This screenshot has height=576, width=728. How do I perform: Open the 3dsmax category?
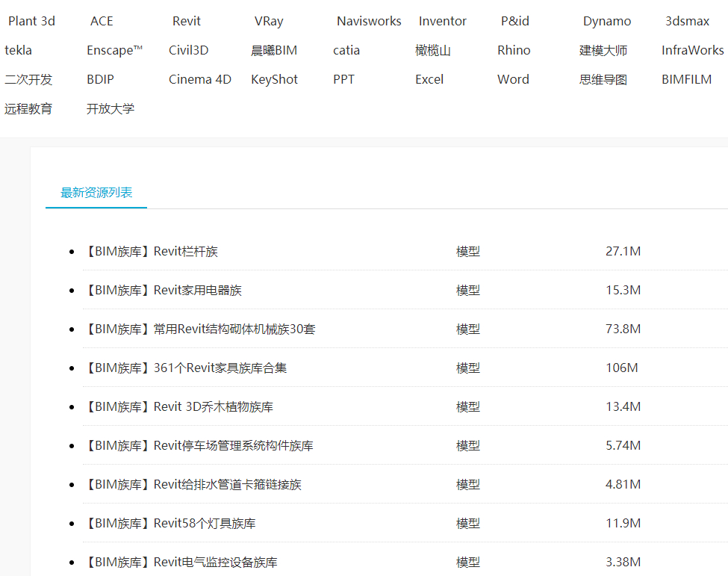pos(687,21)
